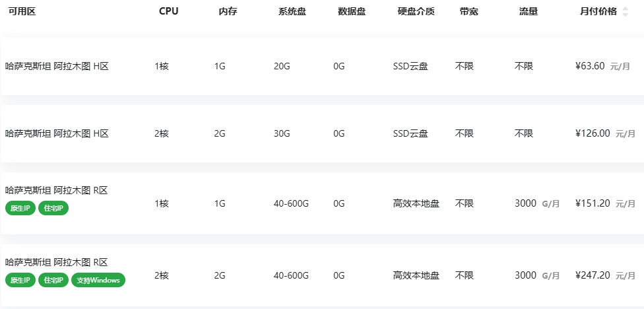Click the CPU column header
The height and width of the screenshot is (309, 644).
(x=169, y=11)
